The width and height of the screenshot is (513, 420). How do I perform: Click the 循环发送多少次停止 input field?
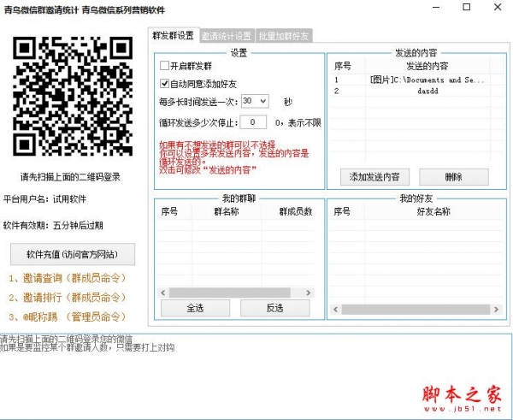(253, 122)
